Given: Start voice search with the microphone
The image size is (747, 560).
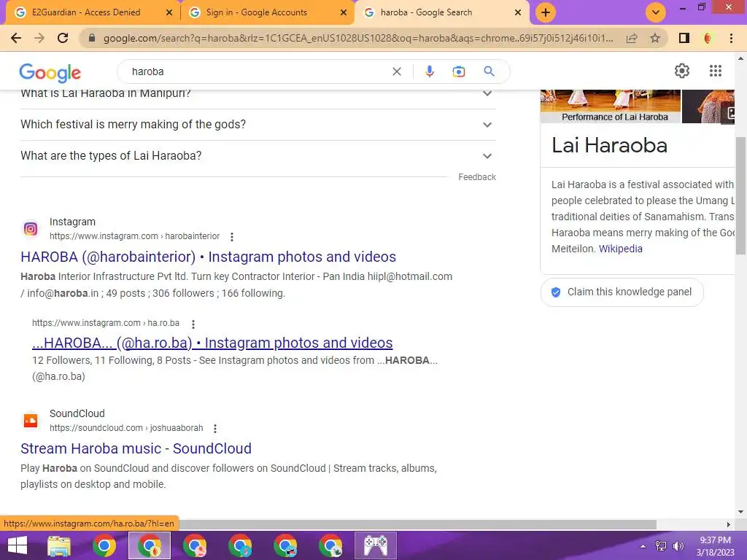Looking at the screenshot, I should pyautogui.click(x=429, y=71).
